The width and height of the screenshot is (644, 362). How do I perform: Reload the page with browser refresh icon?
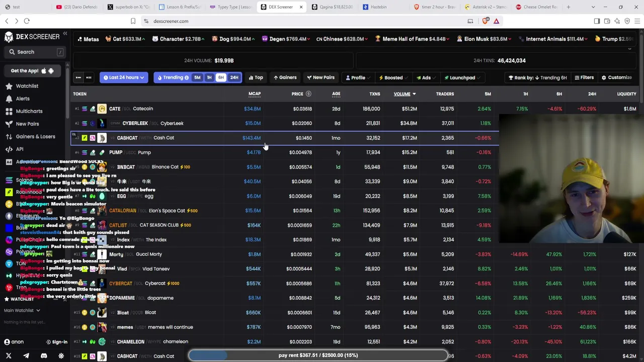pyautogui.click(x=27, y=21)
